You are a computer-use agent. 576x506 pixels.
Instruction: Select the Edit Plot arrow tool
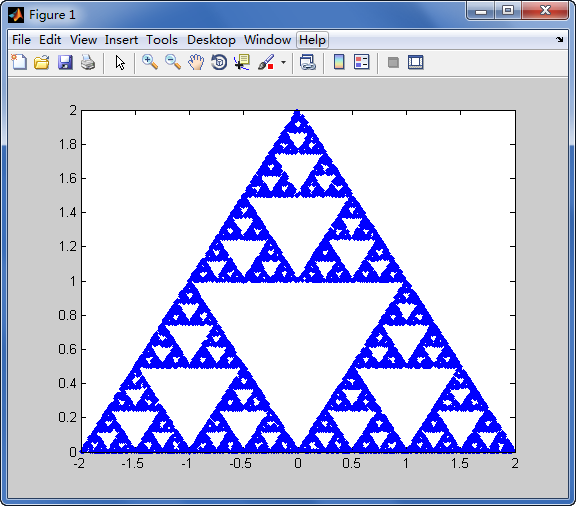pos(120,62)
